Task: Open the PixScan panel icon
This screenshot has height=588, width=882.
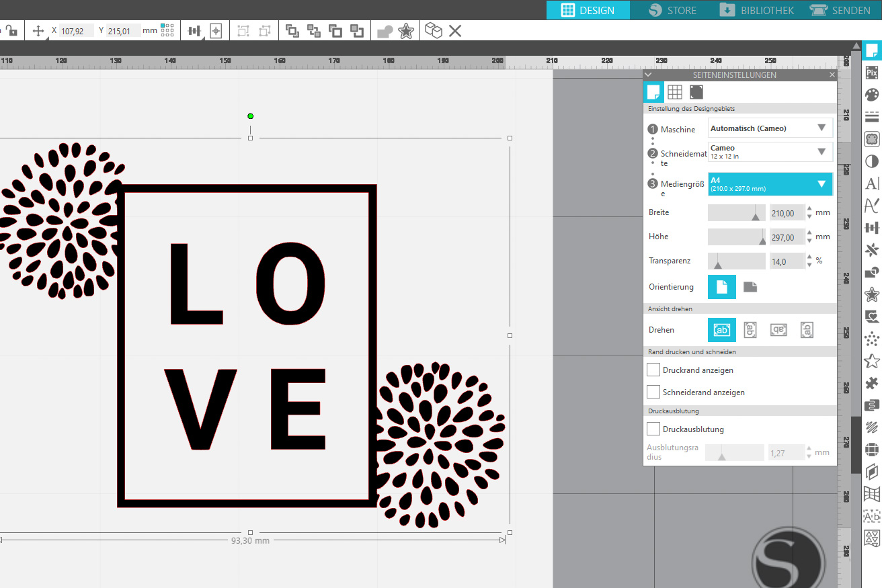Action: (872, 73)
